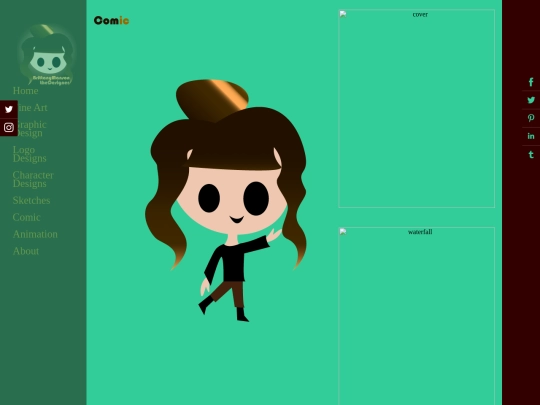
Task: Go to the About page
Action: click(x=26, y=251)
